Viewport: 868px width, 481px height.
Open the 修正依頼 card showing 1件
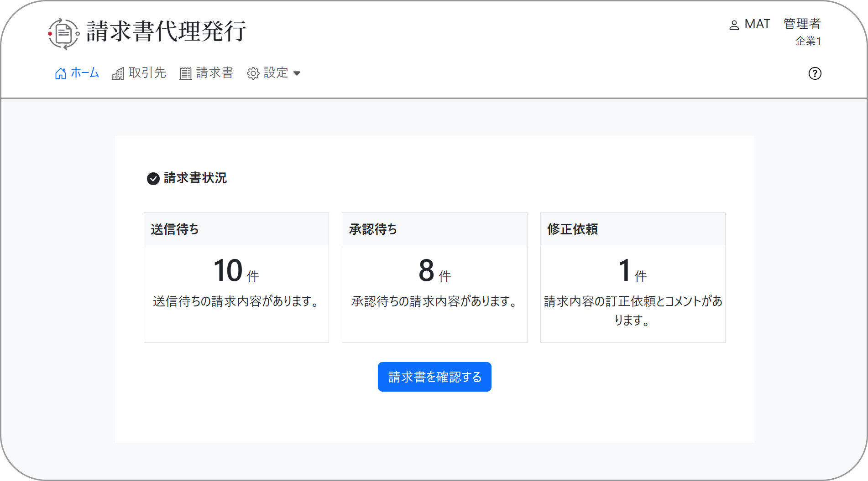point(632,277)
